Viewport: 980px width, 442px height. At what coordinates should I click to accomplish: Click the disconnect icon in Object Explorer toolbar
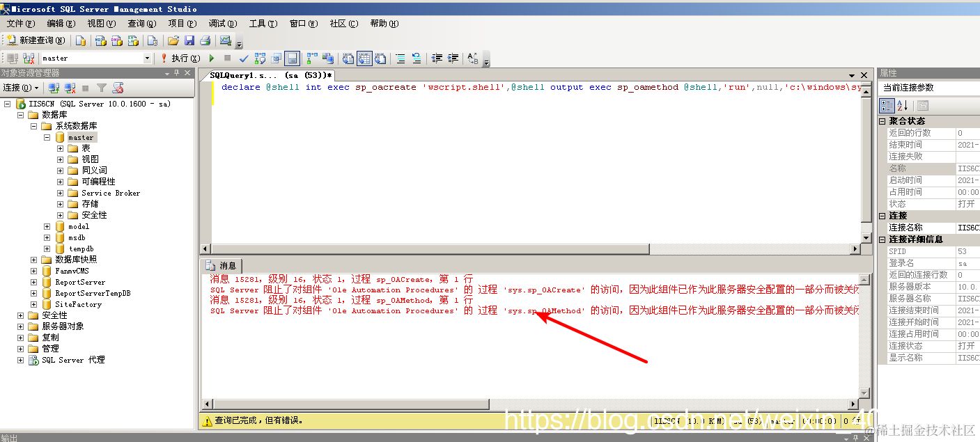[x=70, y=88]
